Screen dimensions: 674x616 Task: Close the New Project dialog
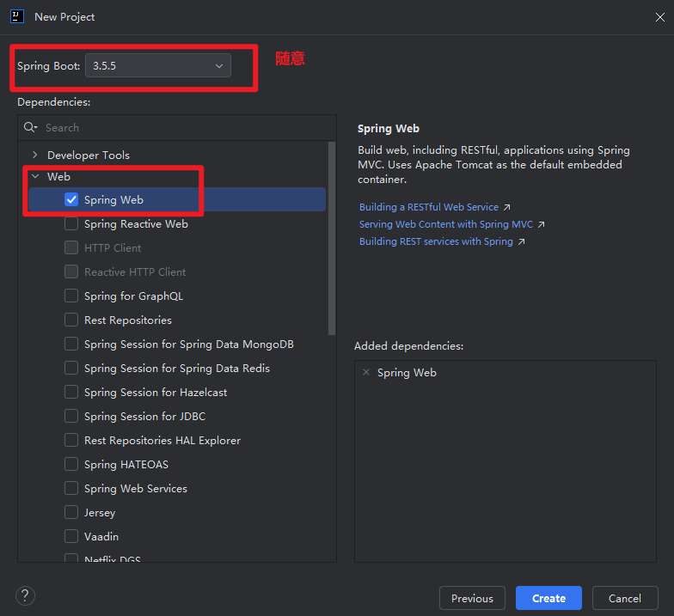click(660, 17)
